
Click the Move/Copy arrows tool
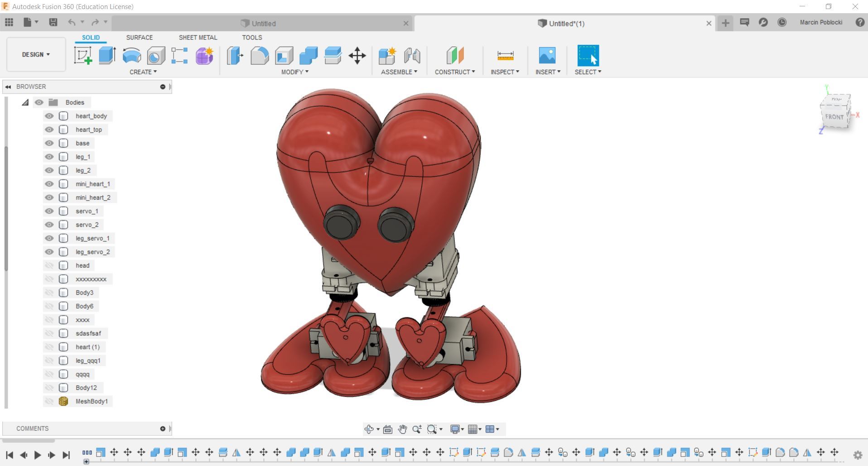coord(357,56)
